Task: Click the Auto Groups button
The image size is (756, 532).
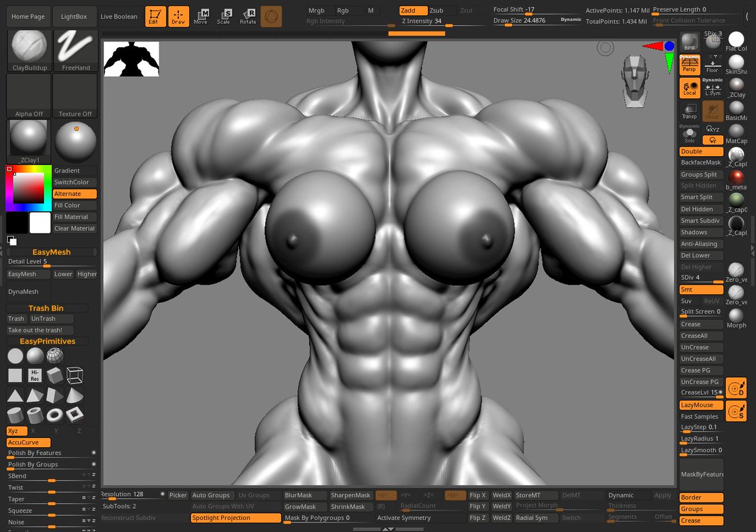Action: (x=211, y=495)
